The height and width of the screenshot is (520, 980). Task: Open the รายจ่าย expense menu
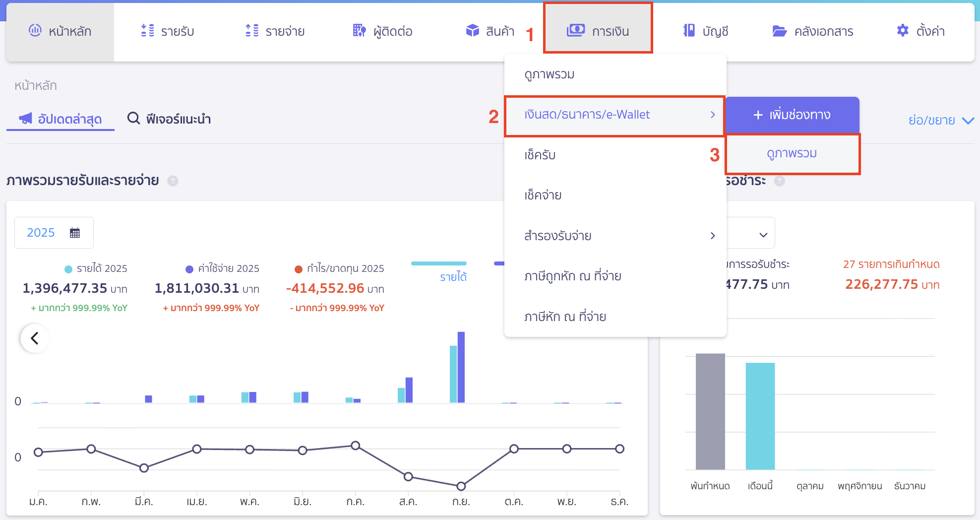(275, 31)
